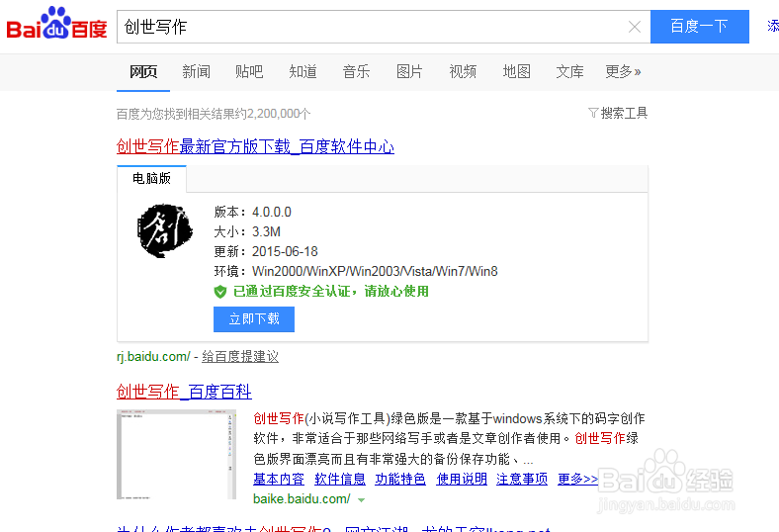Open the 视频 tab
779x532 pixels.
click(x=463, y=72)
